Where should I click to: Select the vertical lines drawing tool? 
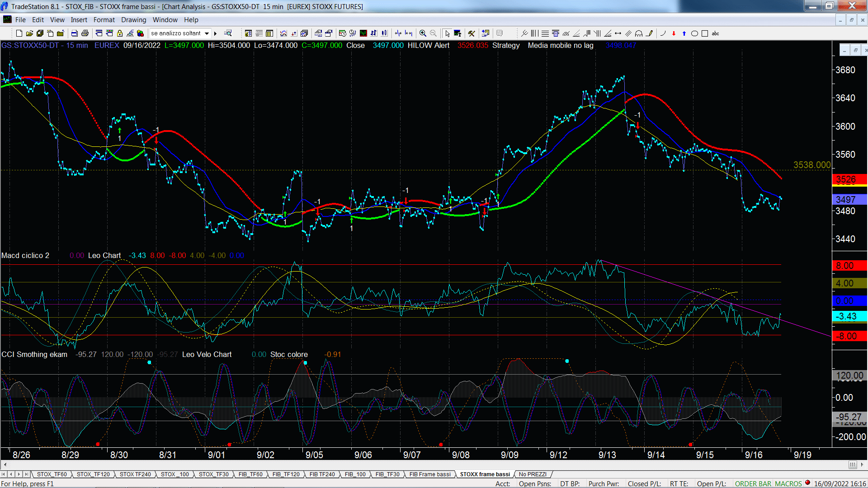(x=534, y=33)
